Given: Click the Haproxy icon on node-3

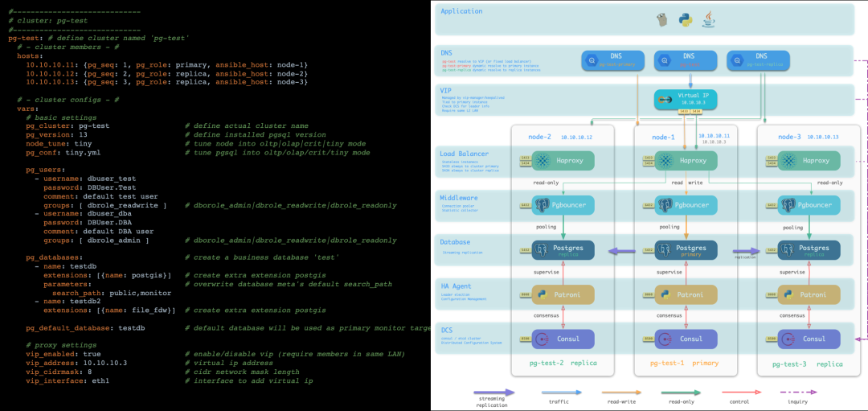Looking at the screenshot, I should 787,161.
